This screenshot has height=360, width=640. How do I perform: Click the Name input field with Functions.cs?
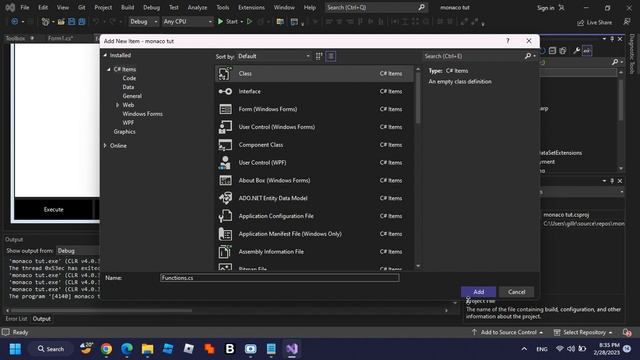[280, 278]
